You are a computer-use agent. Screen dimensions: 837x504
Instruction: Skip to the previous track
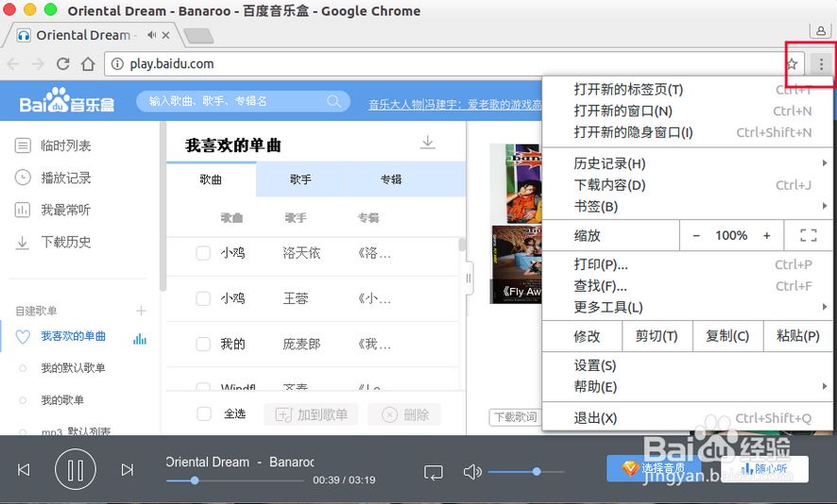click(24, 469)
